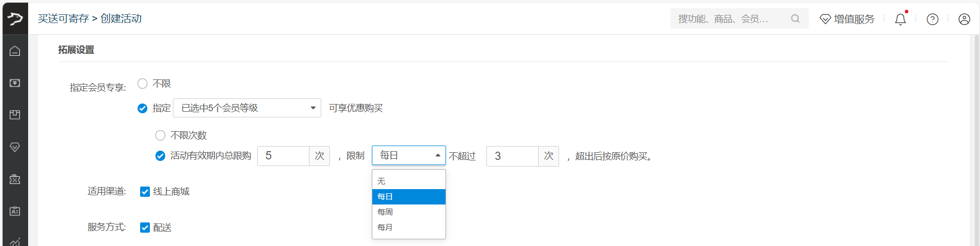Choose 每日 from the dropdown list
Viewport: 980px width, 246px height.
click(409, 196)
